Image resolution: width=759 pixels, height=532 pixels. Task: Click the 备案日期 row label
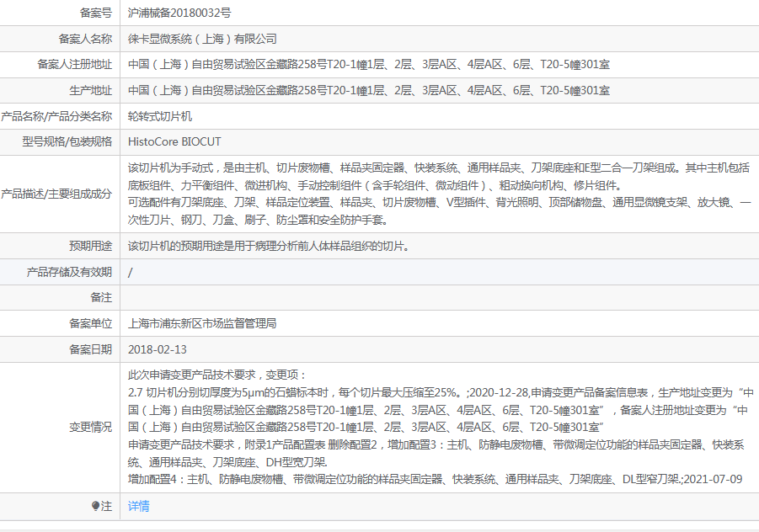click(90, 348)
